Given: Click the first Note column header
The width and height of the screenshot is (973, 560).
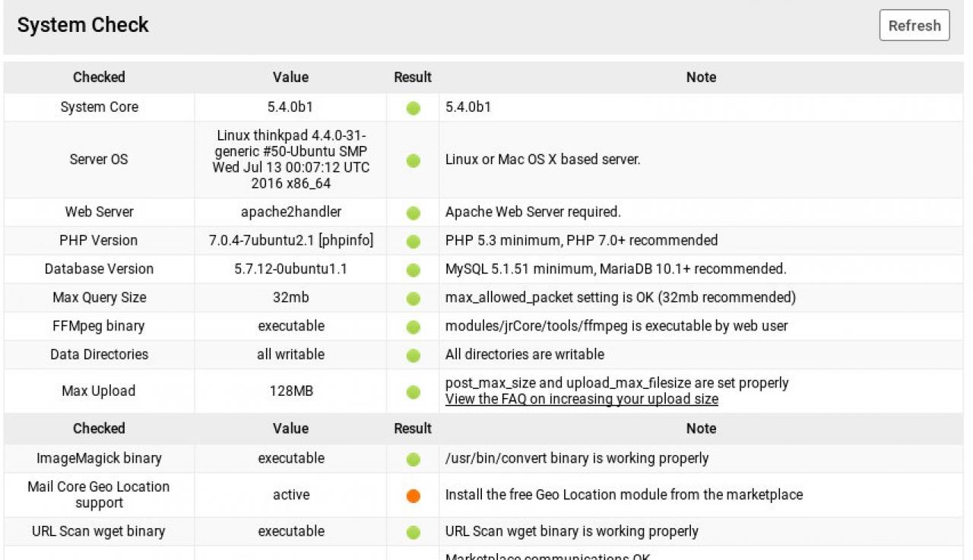Looking at the screenshot, I should [701, 77].
